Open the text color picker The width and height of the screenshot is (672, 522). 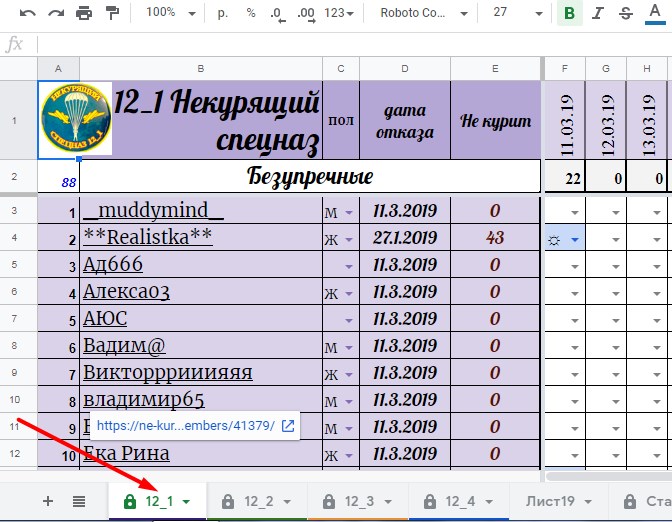click(x=655, y=14)
